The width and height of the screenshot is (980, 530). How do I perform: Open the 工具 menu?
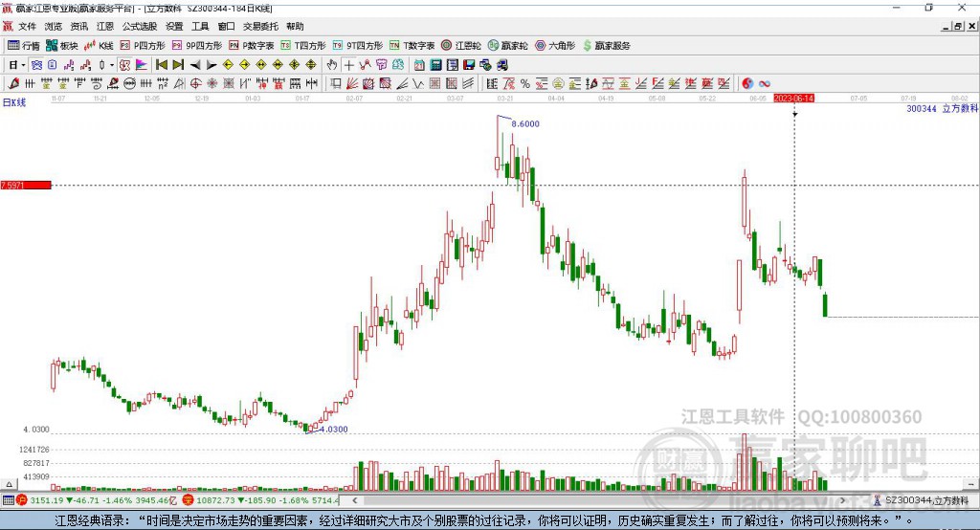200,26
